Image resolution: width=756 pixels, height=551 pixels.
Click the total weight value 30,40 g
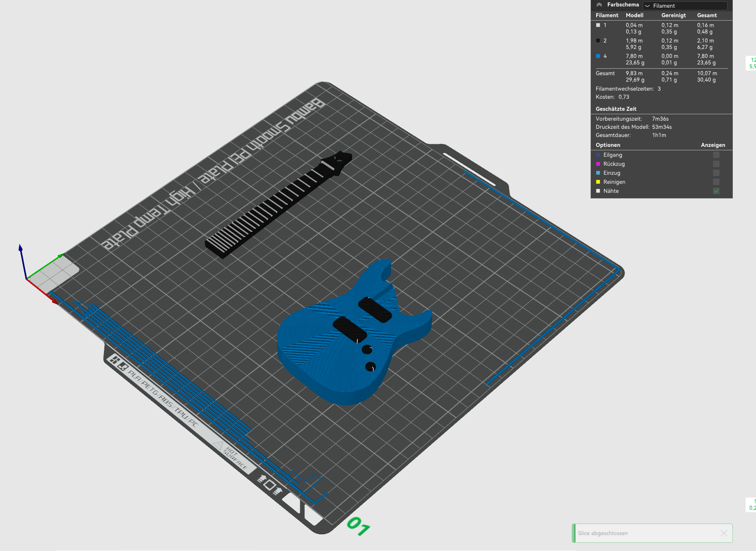click(x=706, y=80)
